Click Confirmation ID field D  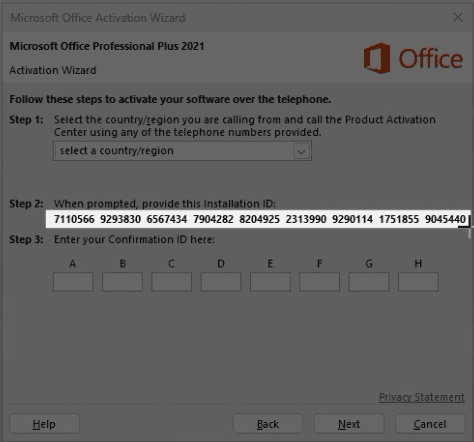tap(221, 282)
